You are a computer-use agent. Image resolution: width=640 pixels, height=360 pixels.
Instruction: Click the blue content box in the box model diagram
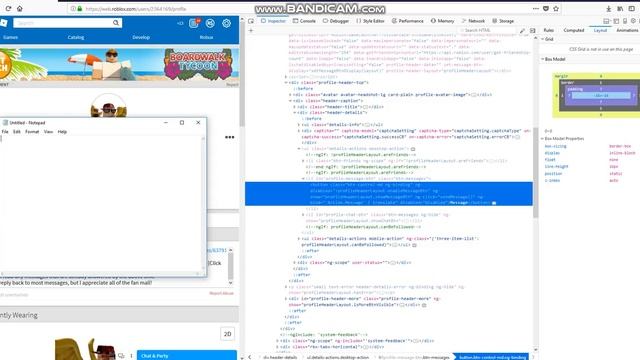(601, 96)
